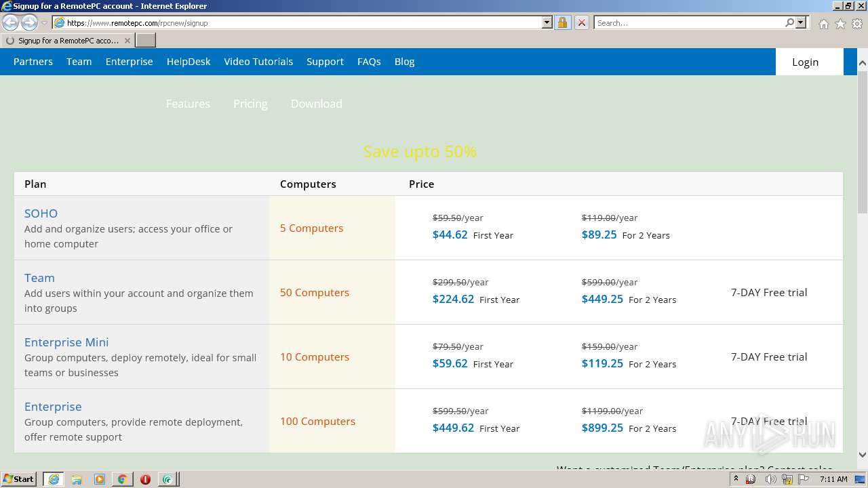Click page scrollbar down arrow
Image resolution: width=868 pixels, height=488 pixels.
pos(862,455)
